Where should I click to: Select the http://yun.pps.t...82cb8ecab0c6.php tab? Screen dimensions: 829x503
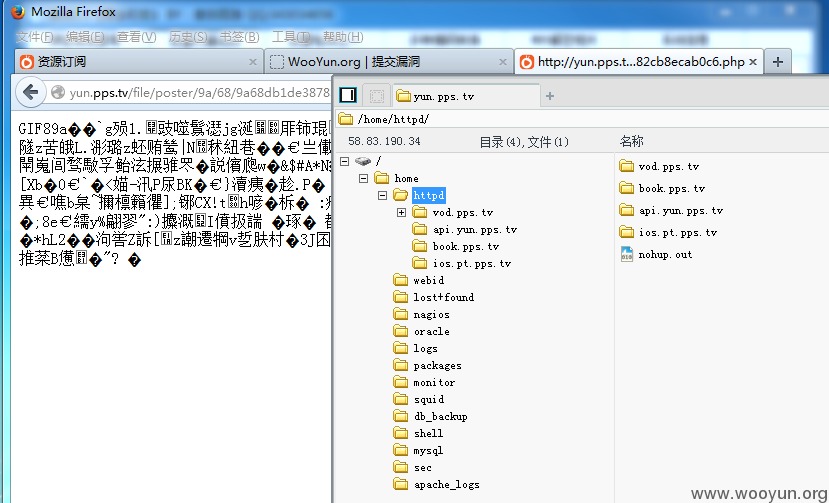tap(638, 62)
